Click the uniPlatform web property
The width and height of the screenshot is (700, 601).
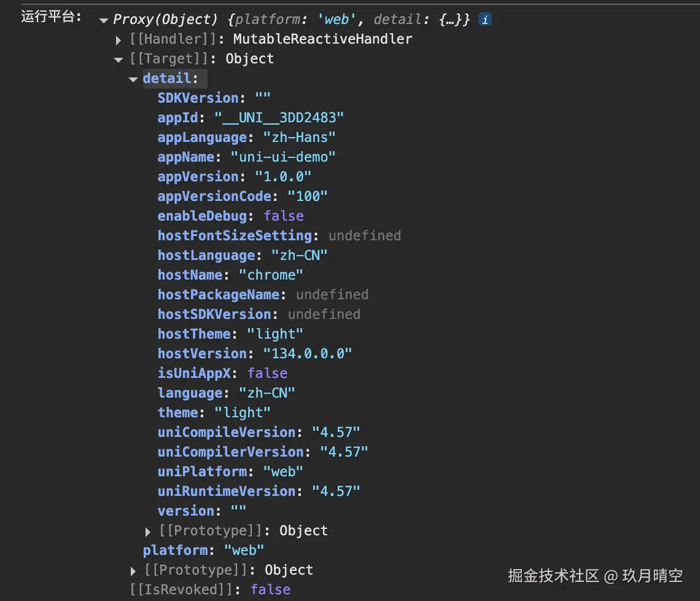tap(202, 471)
